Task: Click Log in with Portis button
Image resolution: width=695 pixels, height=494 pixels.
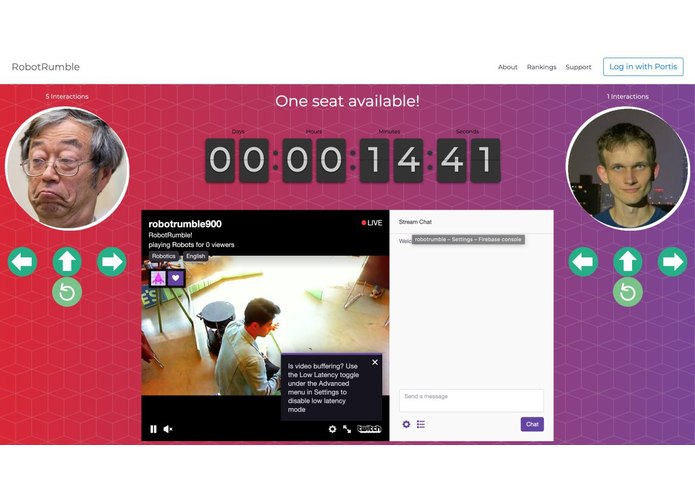Action: (x=643, y=67)
